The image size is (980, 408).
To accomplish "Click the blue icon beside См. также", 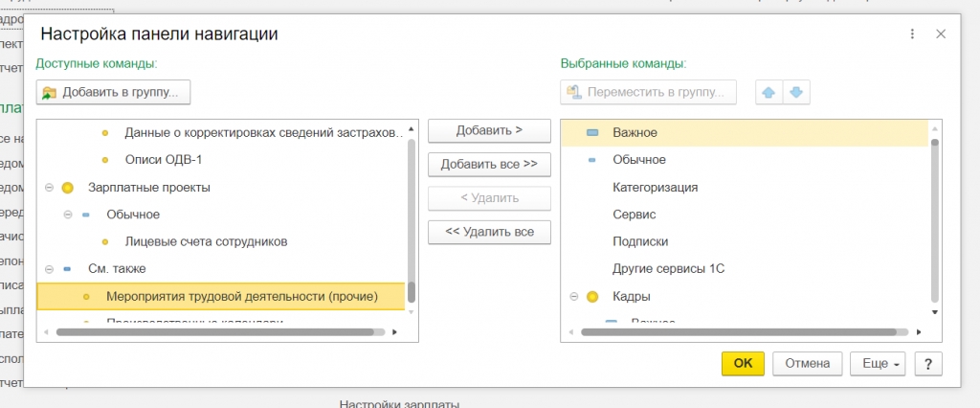I will [x=66, y=269].
